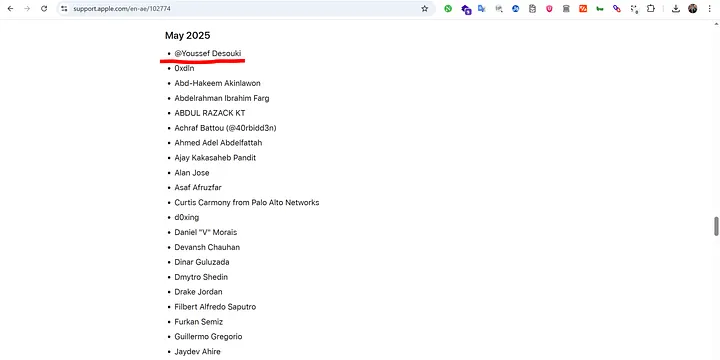
Task: Click Ahmed Adel Abdelfattah entry
Action: click(218, 143)
